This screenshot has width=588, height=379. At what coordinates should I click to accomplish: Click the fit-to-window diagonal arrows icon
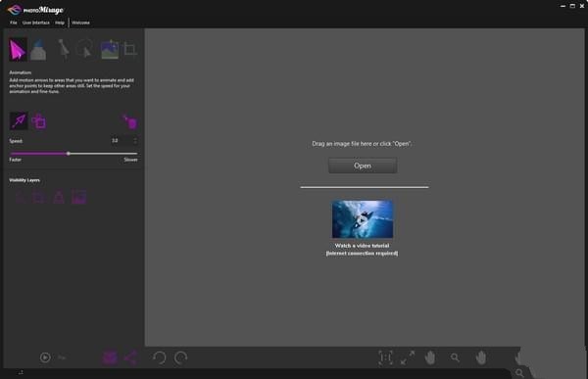pos(408,357)
